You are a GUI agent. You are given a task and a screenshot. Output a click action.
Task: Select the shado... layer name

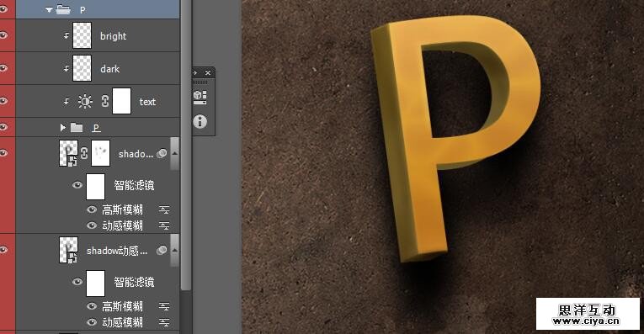click(136, 154)
